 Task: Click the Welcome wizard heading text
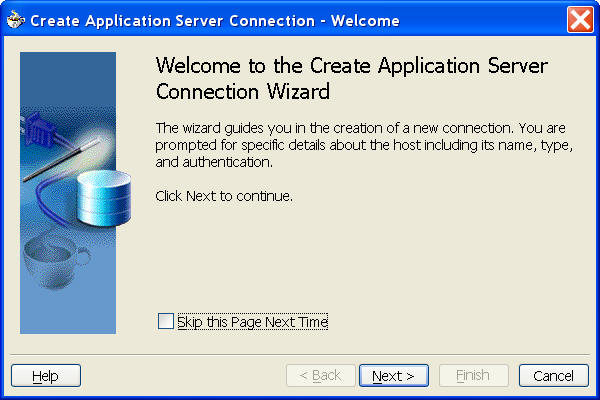coord(351,78)
